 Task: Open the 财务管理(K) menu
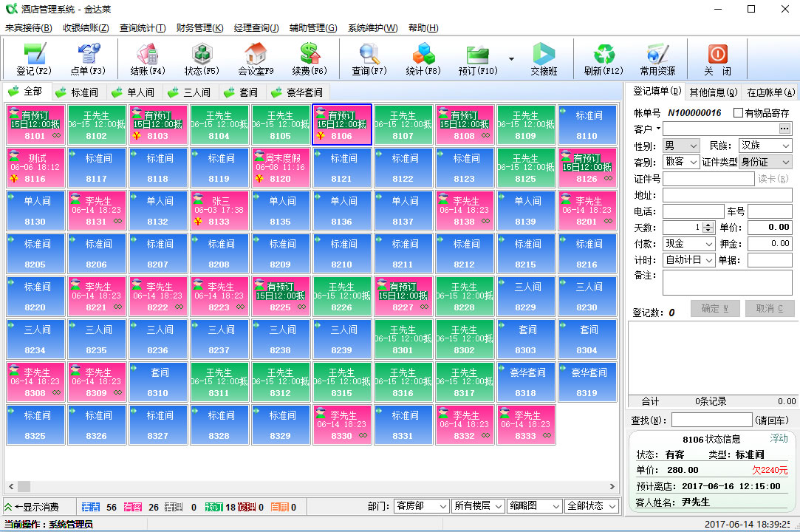click(x=199, y=28)
